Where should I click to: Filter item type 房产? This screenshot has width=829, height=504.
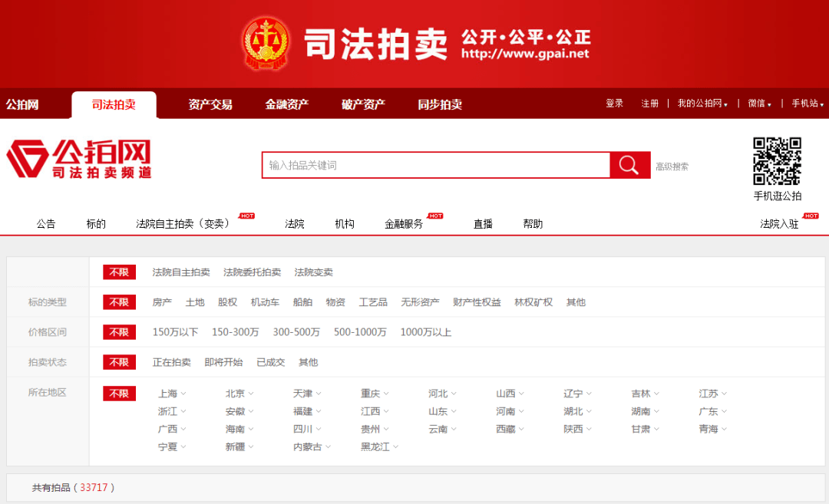pyautogui.click(x=162, y=302)
